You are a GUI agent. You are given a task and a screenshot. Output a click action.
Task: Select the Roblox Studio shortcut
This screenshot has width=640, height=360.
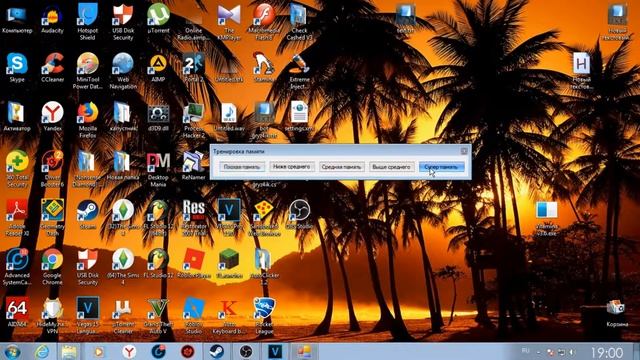(193, 316)
